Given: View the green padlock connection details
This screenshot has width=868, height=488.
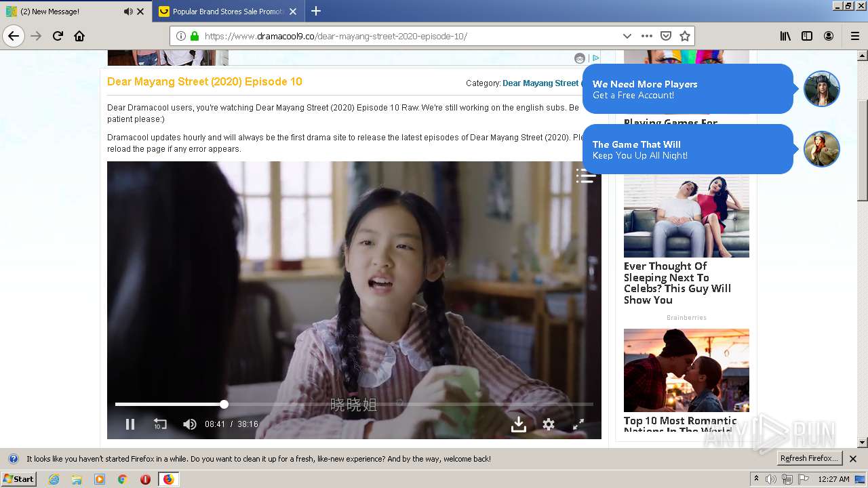Looking at the screenshot, I should pos(194,36).
